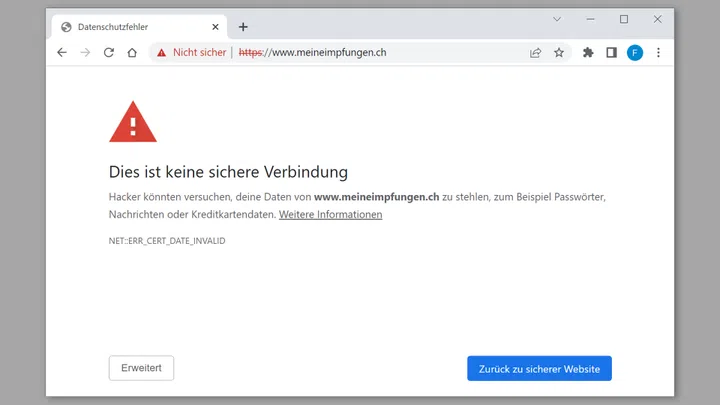Toggle the side panel icon
The width and height of the screenshot is (720, 405).
tap(612, 52)
